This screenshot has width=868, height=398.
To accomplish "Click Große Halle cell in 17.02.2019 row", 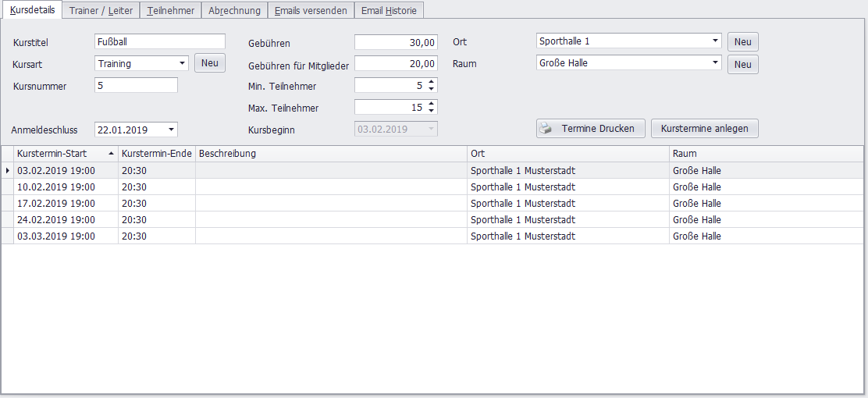I will (x=767, y=203).
